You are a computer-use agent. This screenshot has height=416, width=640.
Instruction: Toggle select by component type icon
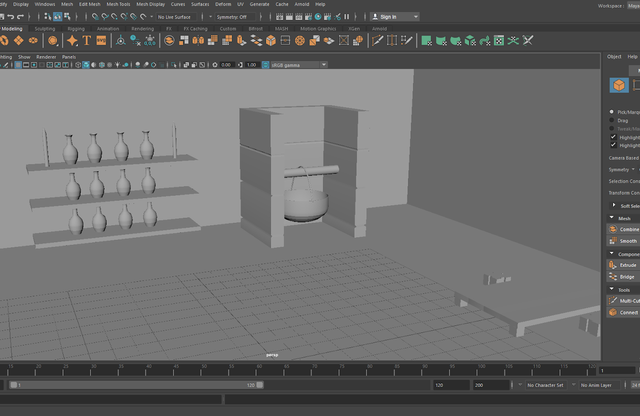pyautogui.click(x=67, y=17)
